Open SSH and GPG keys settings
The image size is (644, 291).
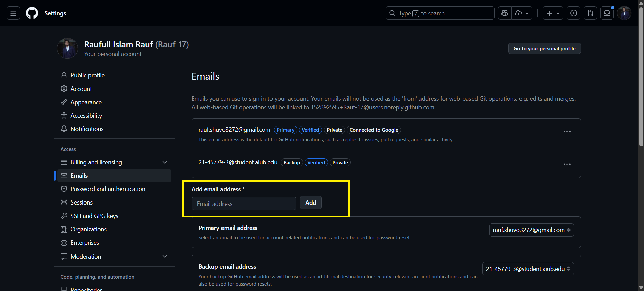(114, 216)
